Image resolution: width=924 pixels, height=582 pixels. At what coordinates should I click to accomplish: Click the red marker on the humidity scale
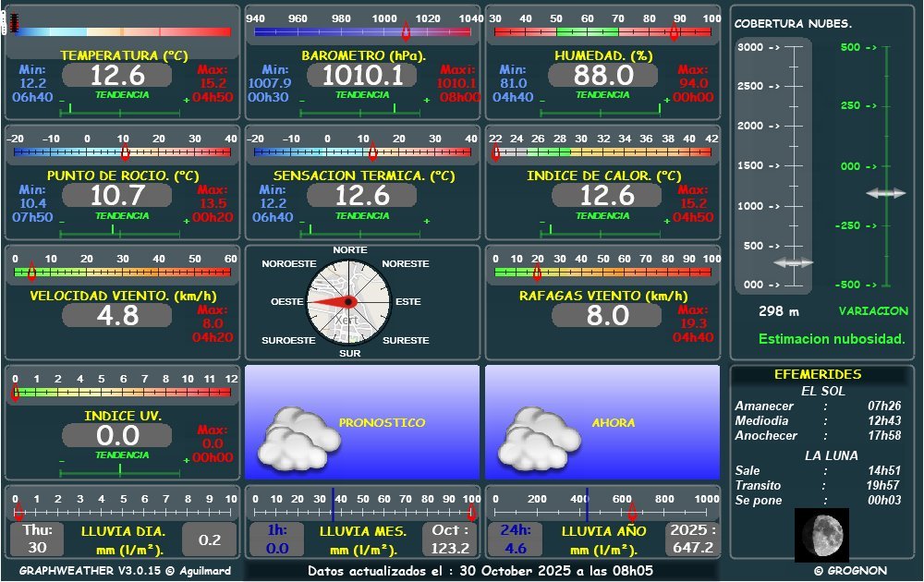point(674,32)
